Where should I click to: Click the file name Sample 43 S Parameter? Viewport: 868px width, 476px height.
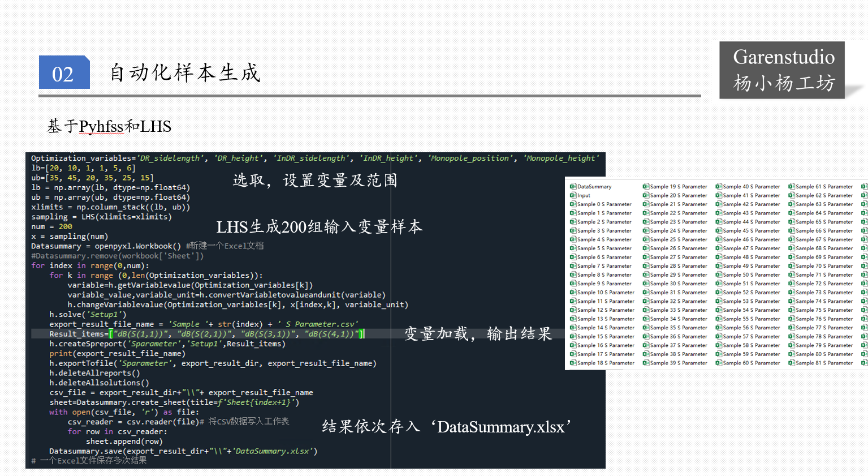coord(752,213)
